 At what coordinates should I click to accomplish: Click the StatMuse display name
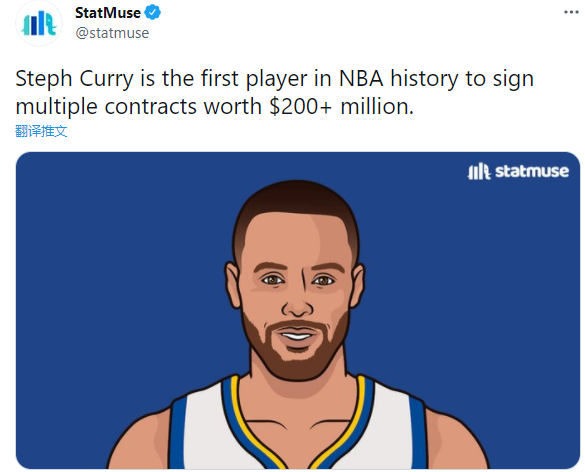pyautogui.click(x=108, y=13)
